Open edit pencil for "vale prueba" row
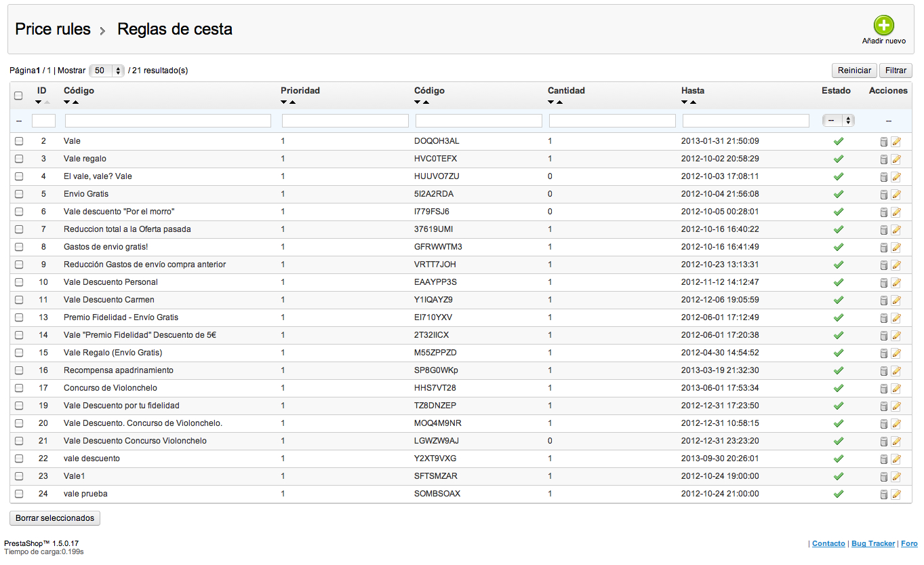 [x=896, y=494]
